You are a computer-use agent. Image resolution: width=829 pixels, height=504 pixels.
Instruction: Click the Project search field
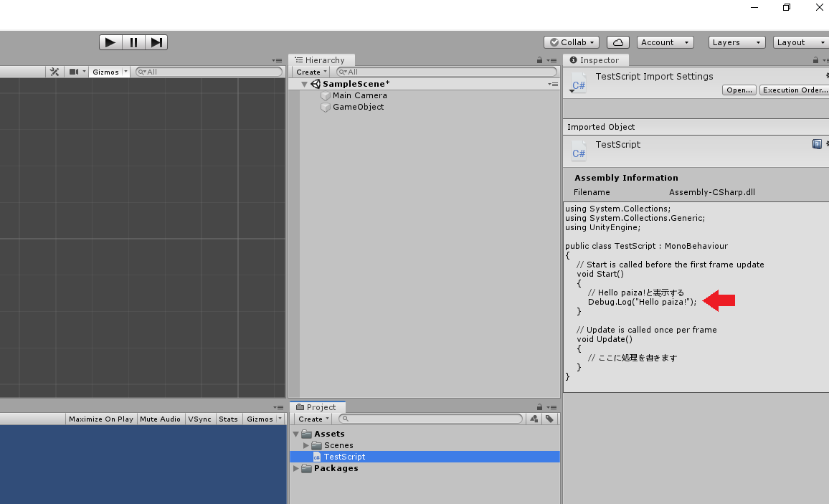(430, 419)
